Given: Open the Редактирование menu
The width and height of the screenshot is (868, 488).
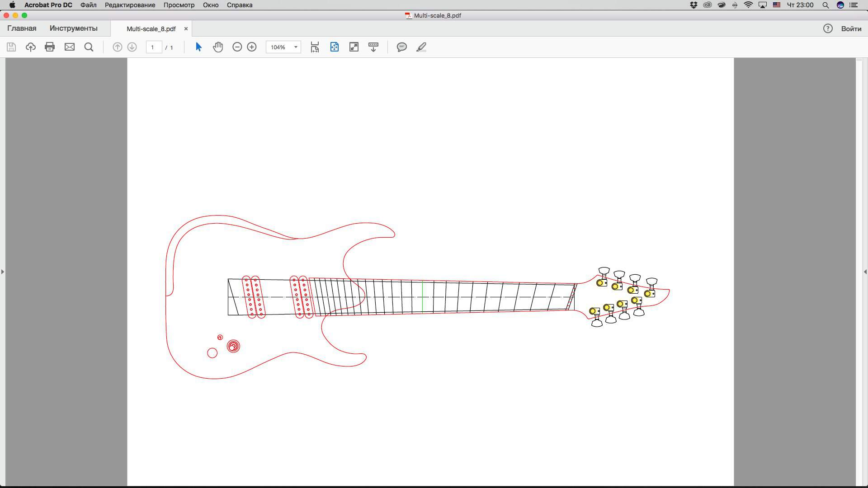Looking at the screenshot, I should (130, 5).
